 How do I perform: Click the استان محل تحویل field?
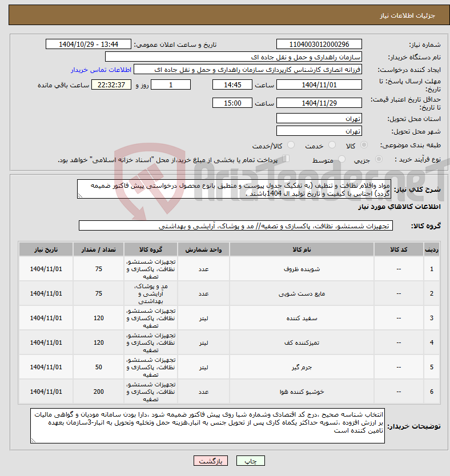pos(319,118)
